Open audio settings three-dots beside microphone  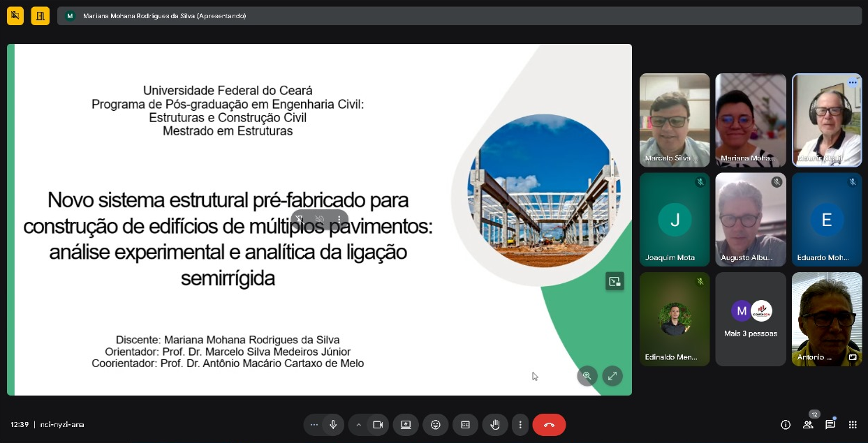coord(314,424)
